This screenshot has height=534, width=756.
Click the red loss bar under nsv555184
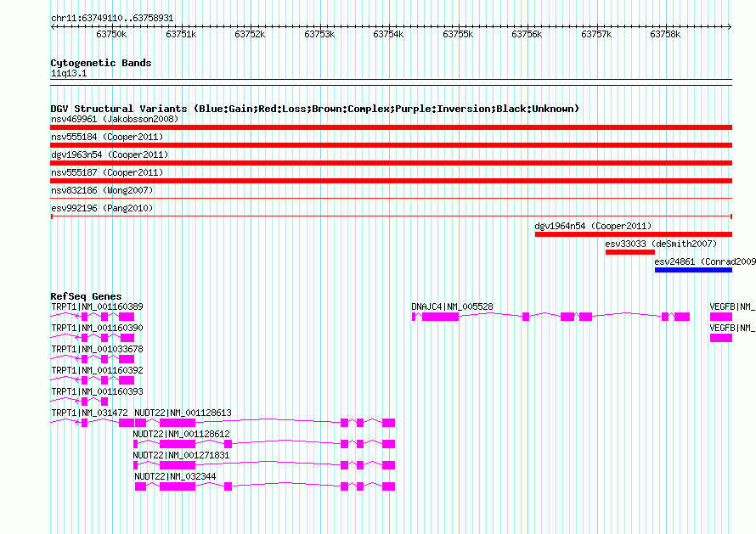click(391, 145)
